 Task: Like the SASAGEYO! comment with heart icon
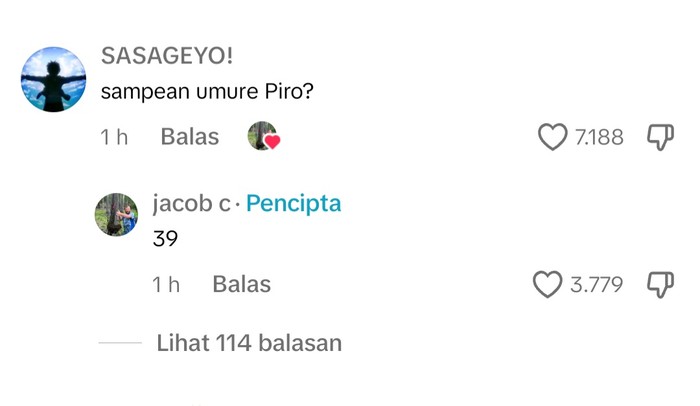(x=552, y=137)
